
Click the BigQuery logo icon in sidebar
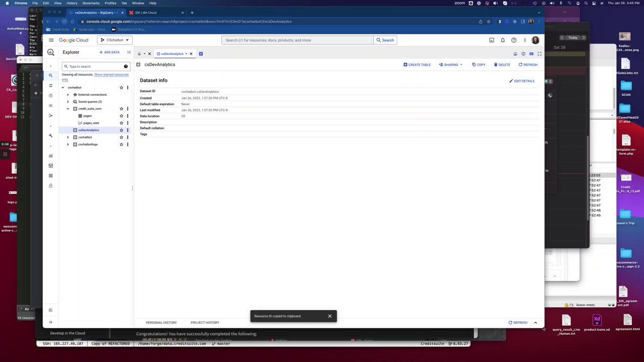[x=50, y=52]
